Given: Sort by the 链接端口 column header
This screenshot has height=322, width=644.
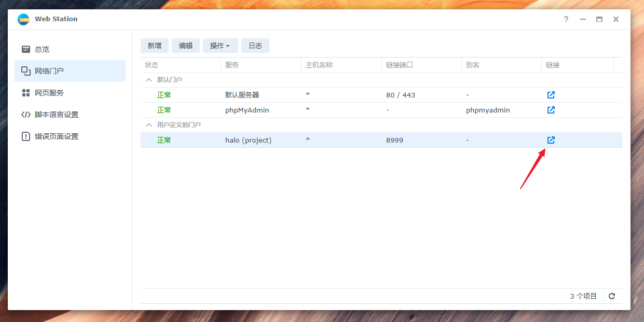Looking at the screenshot, I should (400, 65).
